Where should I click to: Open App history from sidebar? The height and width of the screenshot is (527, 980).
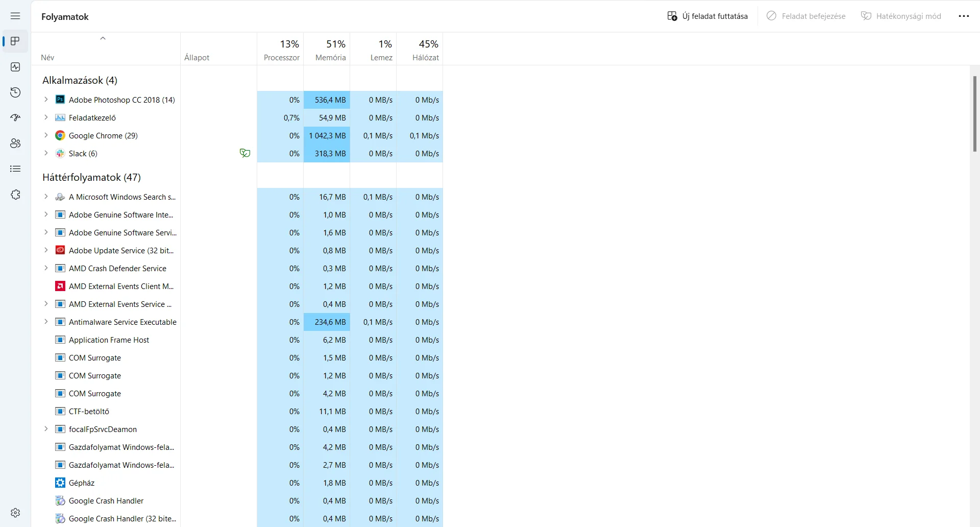point(15,92)
